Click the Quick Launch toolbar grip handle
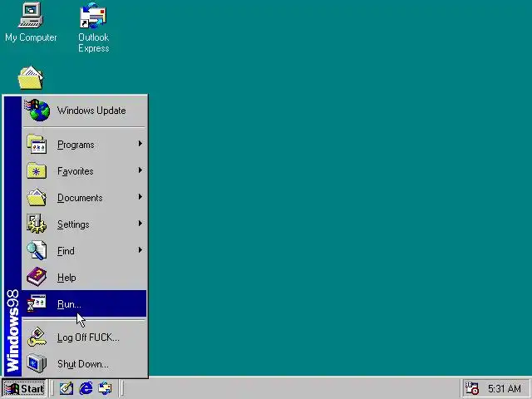This screenshot has width=532, height=399. coord(52,388)
